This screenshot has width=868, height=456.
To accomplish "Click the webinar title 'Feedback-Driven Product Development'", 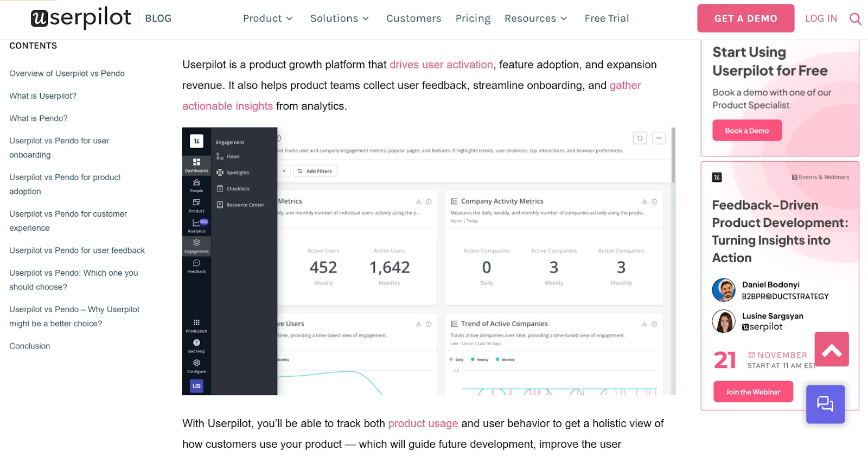I will tap(780, 231).
